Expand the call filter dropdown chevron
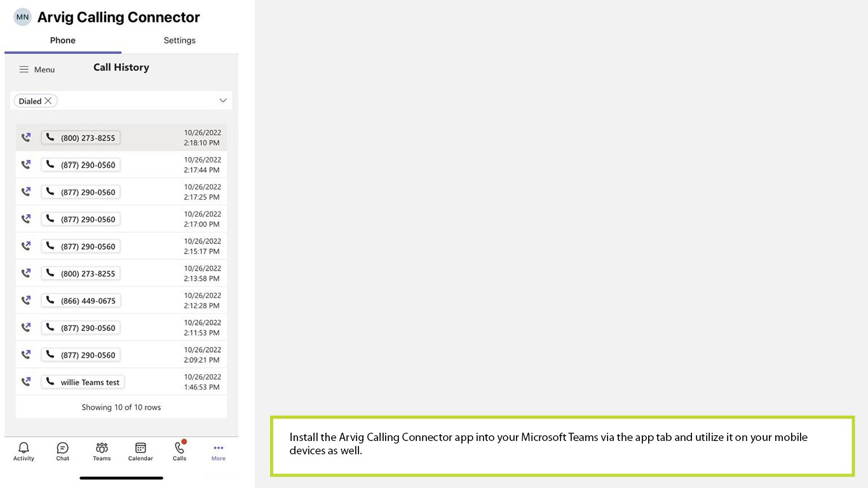 pyautogui.click(x=223, y=100)
